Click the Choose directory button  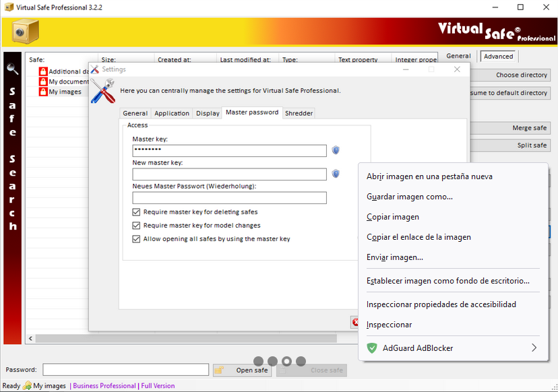pyautogui.click(x=510, y=75)
